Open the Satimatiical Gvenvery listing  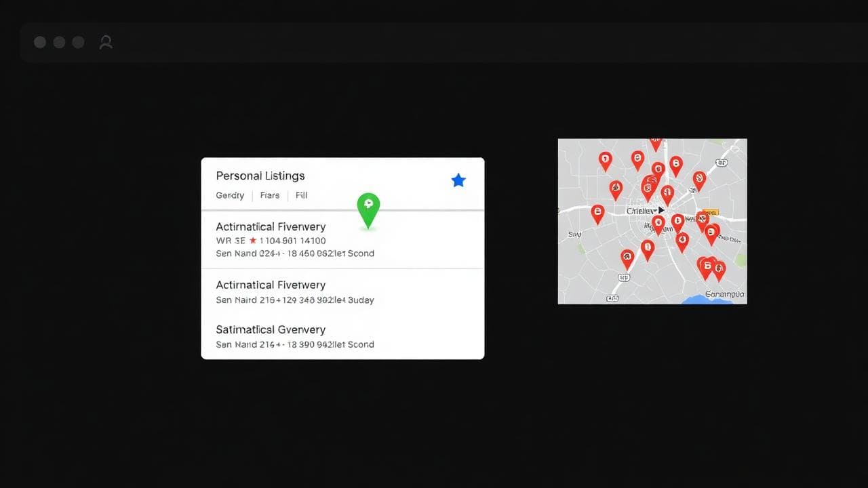click(342, 336)
